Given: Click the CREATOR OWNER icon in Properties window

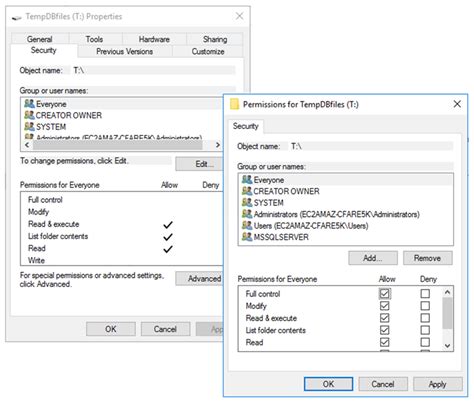Looking at the screenshot, I should point(29,115).
